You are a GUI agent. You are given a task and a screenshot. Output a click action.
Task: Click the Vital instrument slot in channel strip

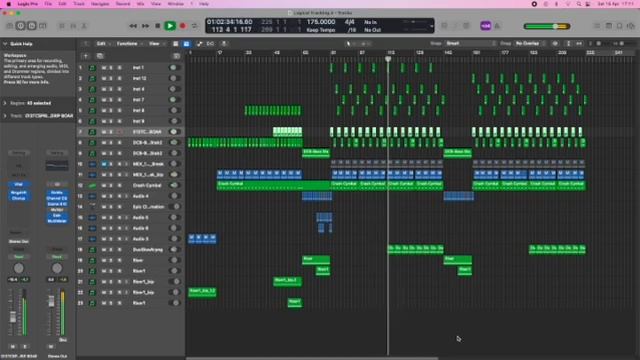18,184
